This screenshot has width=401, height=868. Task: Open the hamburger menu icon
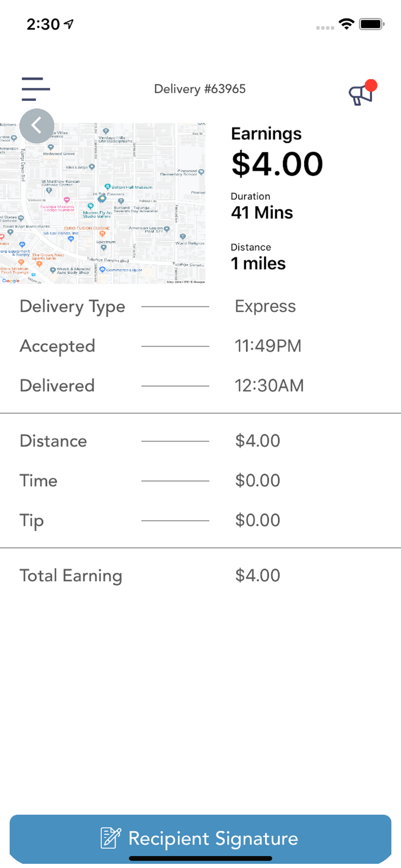pos(36,89)
